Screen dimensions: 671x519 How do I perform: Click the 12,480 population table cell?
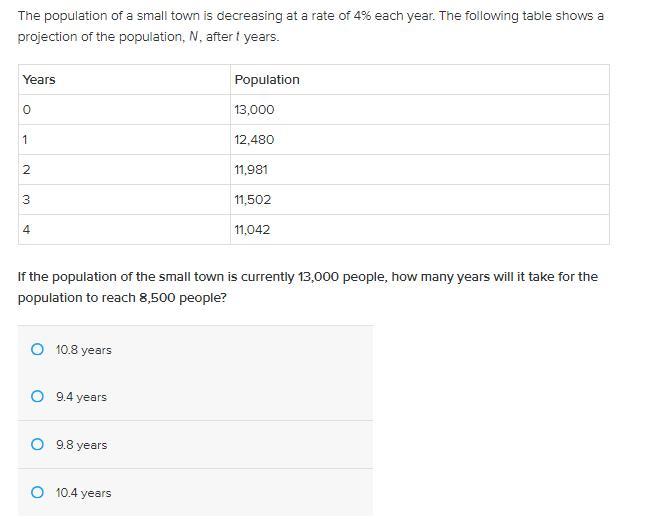coord(420,139)
